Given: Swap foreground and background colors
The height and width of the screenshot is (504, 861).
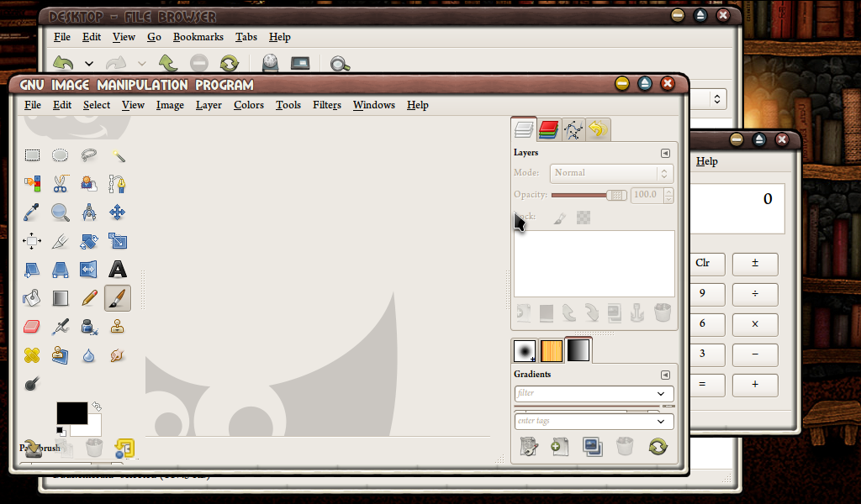Looking at the screenshot, I should 97,407.
